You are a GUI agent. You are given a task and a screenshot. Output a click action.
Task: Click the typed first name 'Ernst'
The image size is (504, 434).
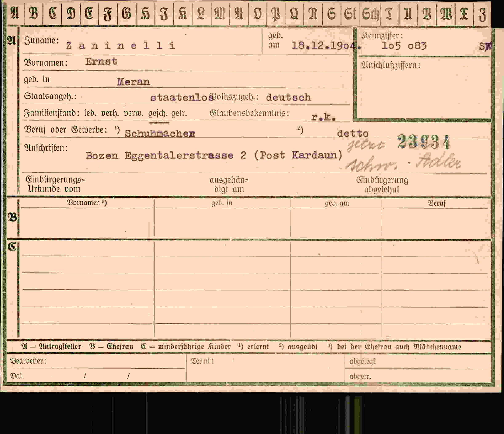(x=101, y=61)
